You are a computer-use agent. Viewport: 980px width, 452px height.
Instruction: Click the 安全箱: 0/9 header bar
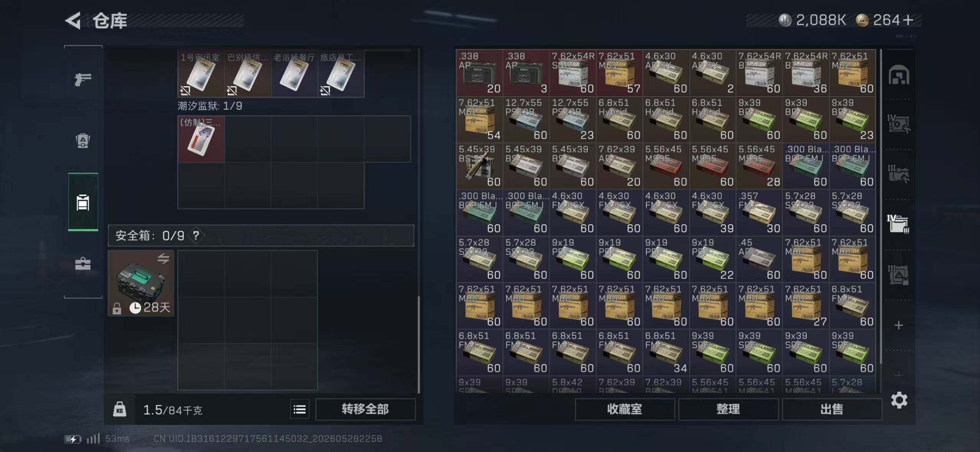click(261, 235)
